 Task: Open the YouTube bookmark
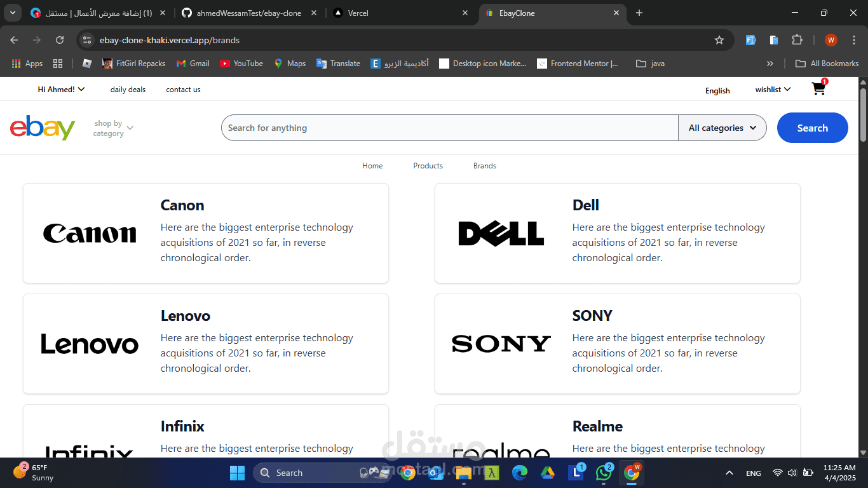(x=241, y=64)
